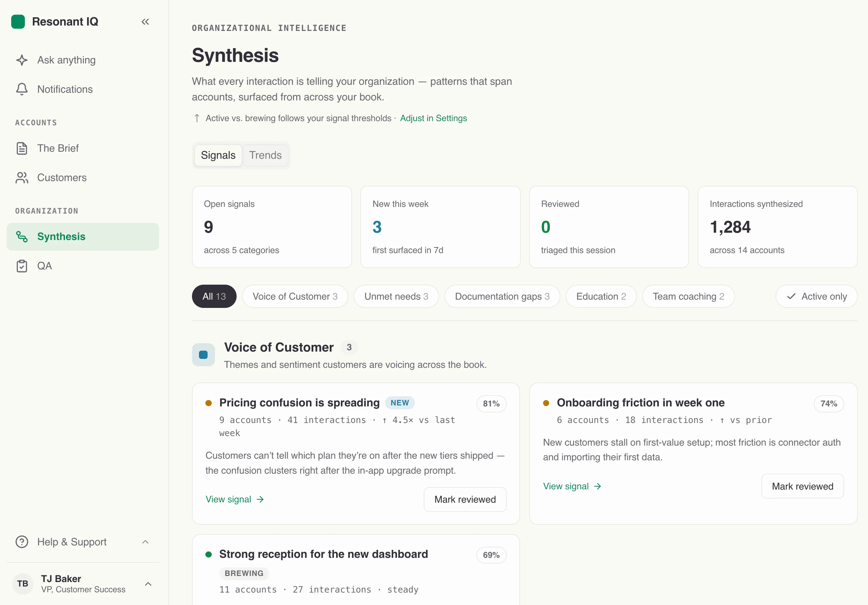The image size is (868, 605).
Task: Click The Brief document icon
Action: [22, 148]
